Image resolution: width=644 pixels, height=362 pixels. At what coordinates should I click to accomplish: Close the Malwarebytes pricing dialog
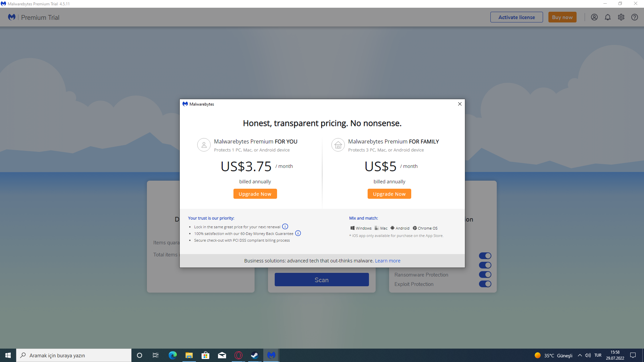click(460, 104)
